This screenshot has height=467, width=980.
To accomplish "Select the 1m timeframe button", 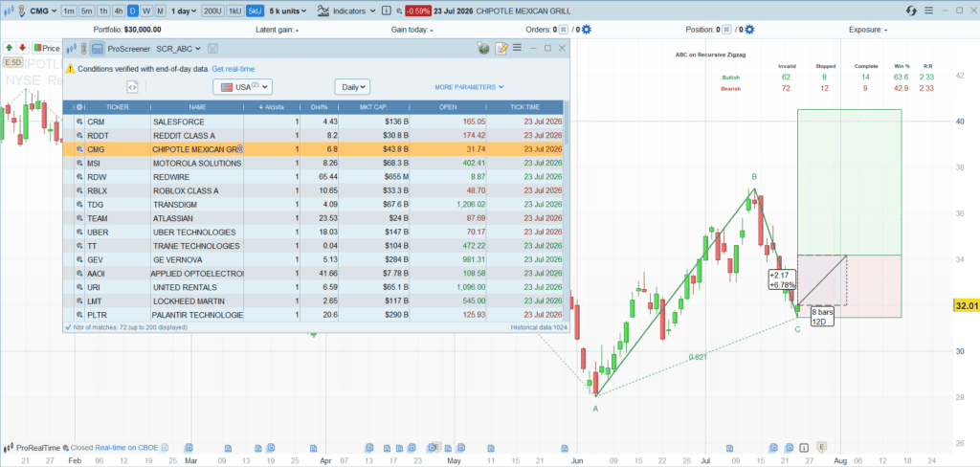I will coord(69,11).
